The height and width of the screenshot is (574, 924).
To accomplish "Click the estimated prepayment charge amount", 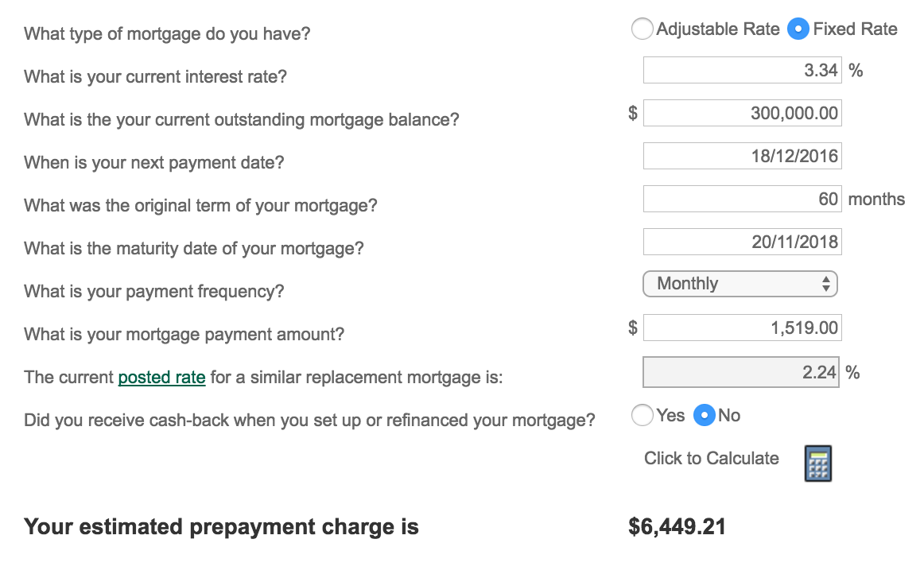I will pyautogui.click(x=677, y=527).
